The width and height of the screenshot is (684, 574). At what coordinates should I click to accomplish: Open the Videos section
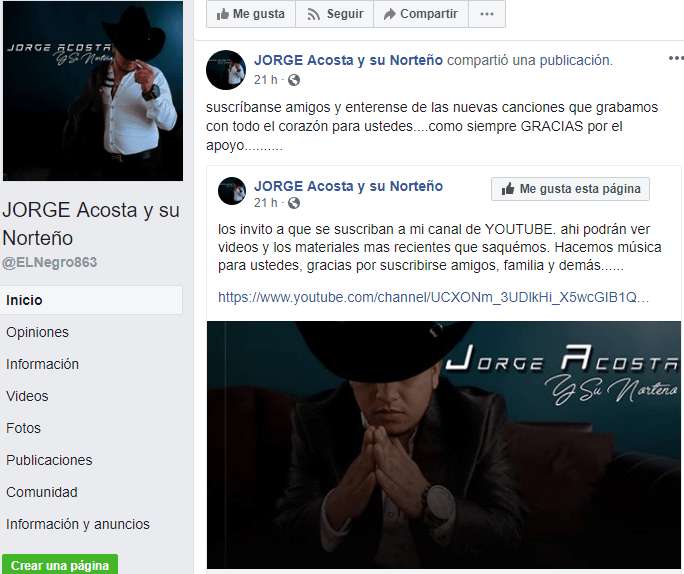pyautogui.click(x=27, y=396)
